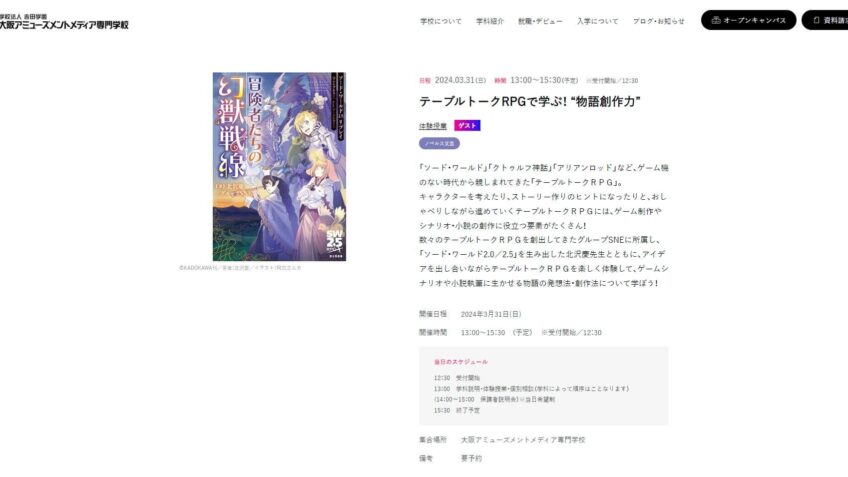Click the Osaka Amusement Media school logo
The image size is (848, 477).
click(x=64, y=22)
